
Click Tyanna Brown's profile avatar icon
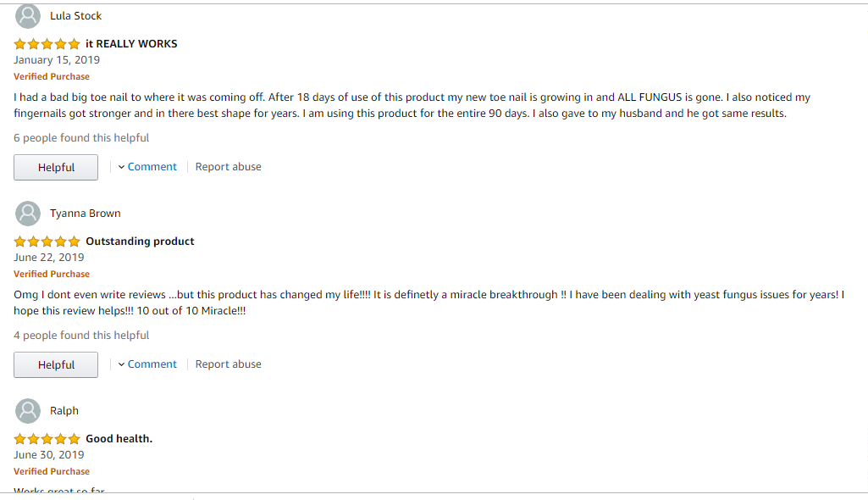28,214
